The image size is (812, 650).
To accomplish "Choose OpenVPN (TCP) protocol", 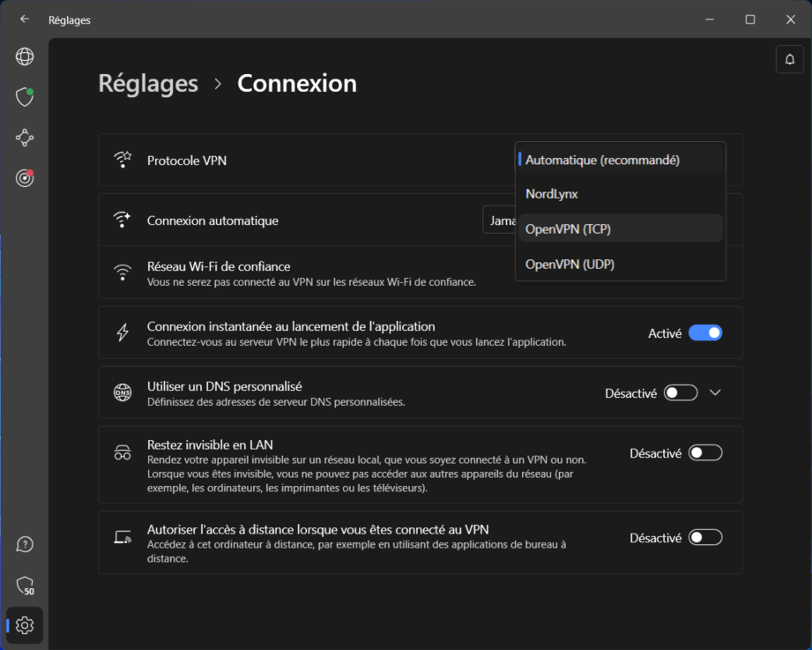I will 621,228.
